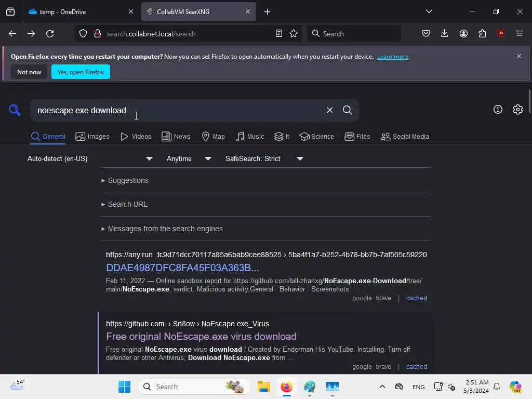
Task: Select the News search category
Action: click(x=176, y=137)
